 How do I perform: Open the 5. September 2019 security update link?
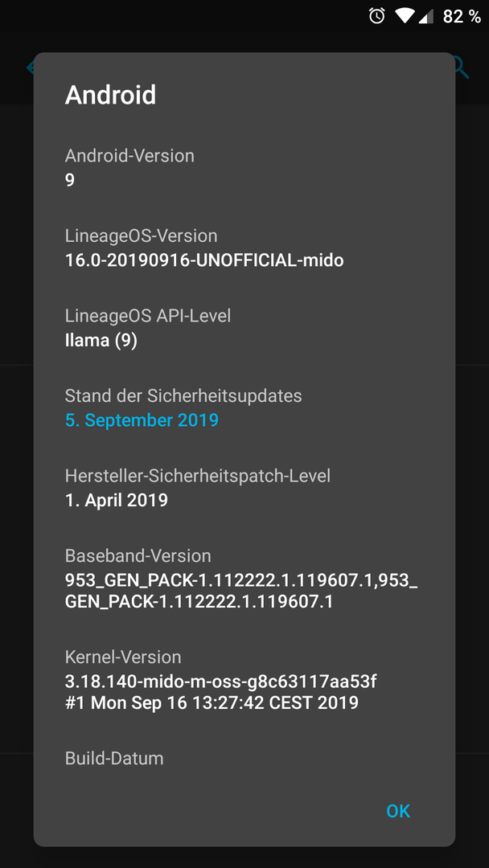142,420
